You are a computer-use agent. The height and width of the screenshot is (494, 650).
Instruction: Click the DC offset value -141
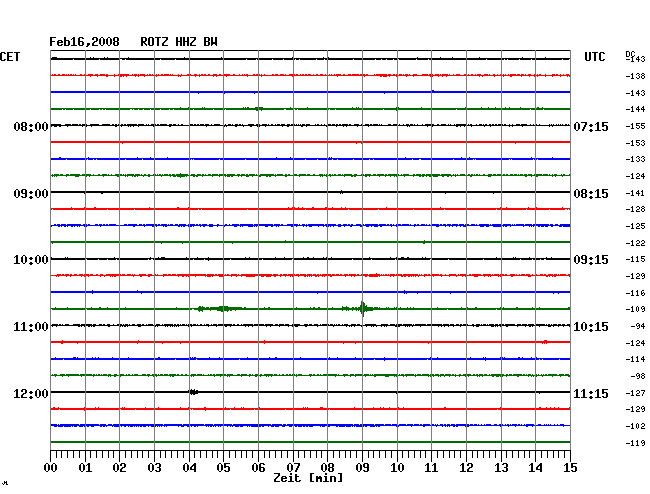[x=635, y=193]
